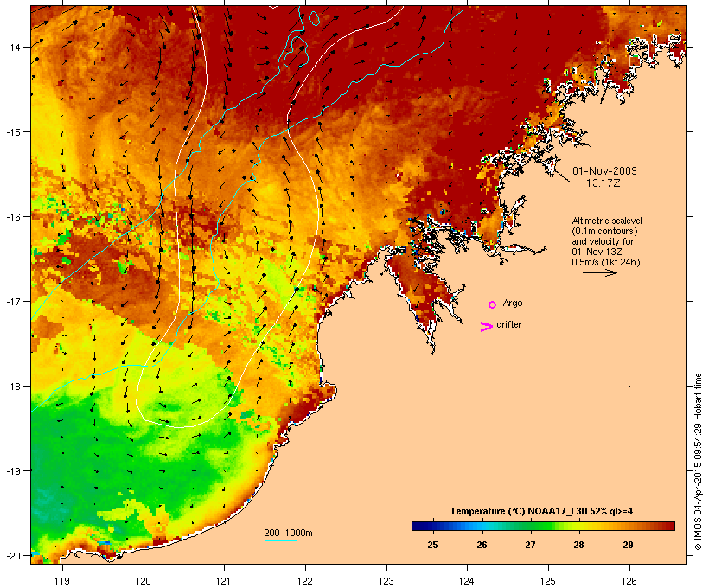The image size is (709, 588).
Task: Click the longitude label 126
Action: coord(629,581)
